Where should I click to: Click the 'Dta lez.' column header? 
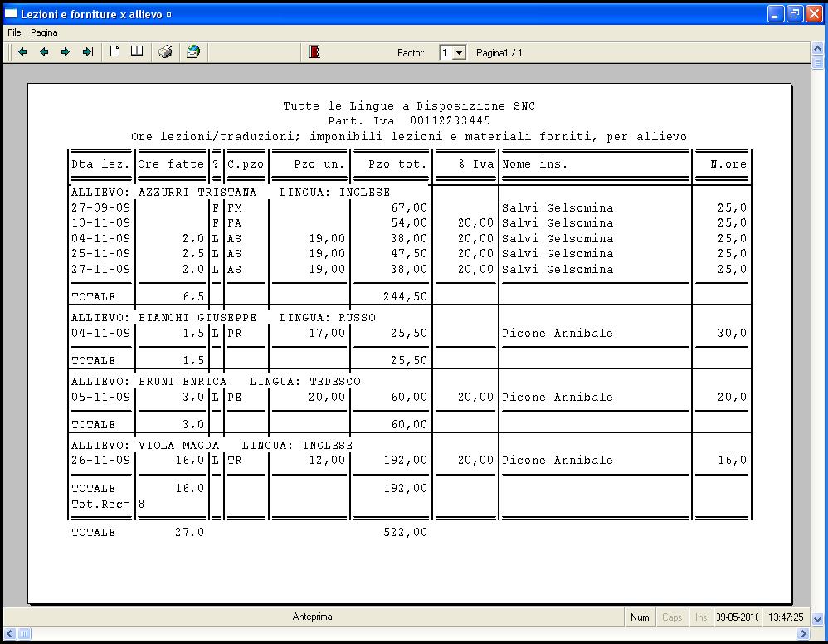tap(100, 164)
